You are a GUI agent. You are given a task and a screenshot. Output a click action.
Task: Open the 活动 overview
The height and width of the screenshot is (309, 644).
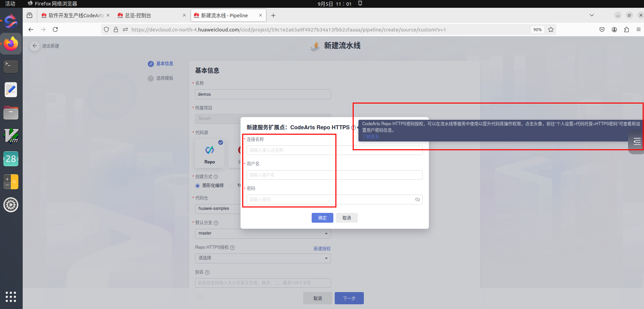[x=10, y=4]
